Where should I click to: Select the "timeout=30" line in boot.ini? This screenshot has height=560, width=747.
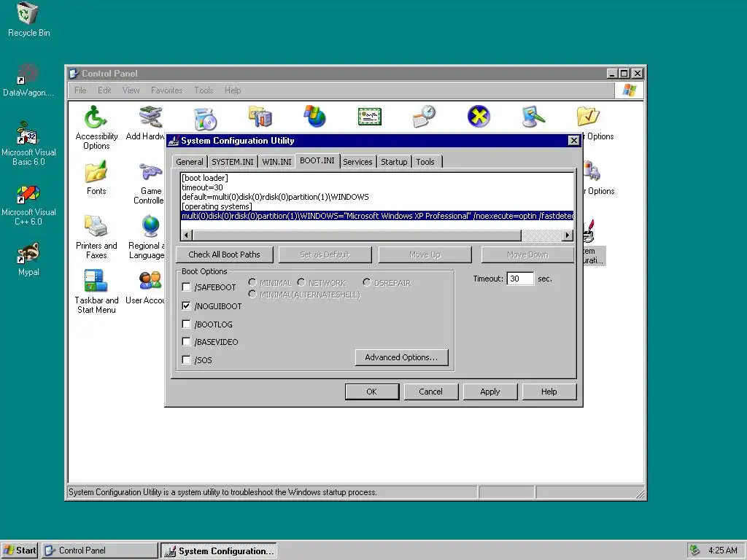pos(202,187)
